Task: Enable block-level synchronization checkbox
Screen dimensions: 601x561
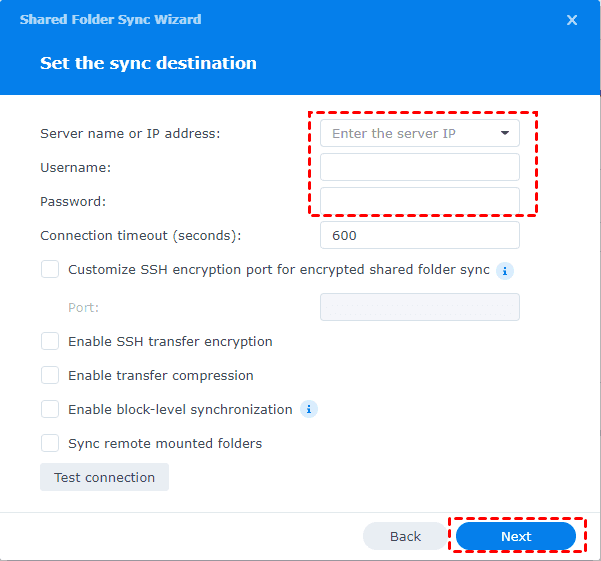Action: [x=50, y=409]
